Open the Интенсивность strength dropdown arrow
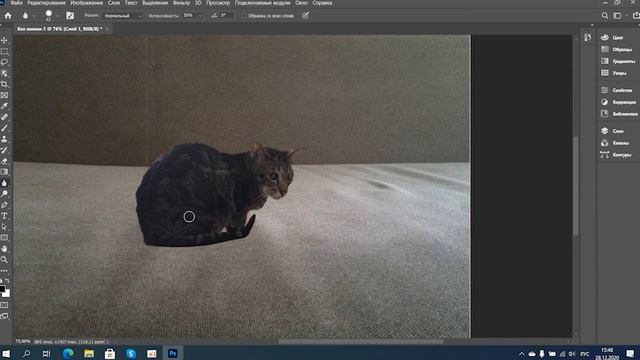Image resolution: width=640 pixels, height=360 pixels. pos(200,16)
